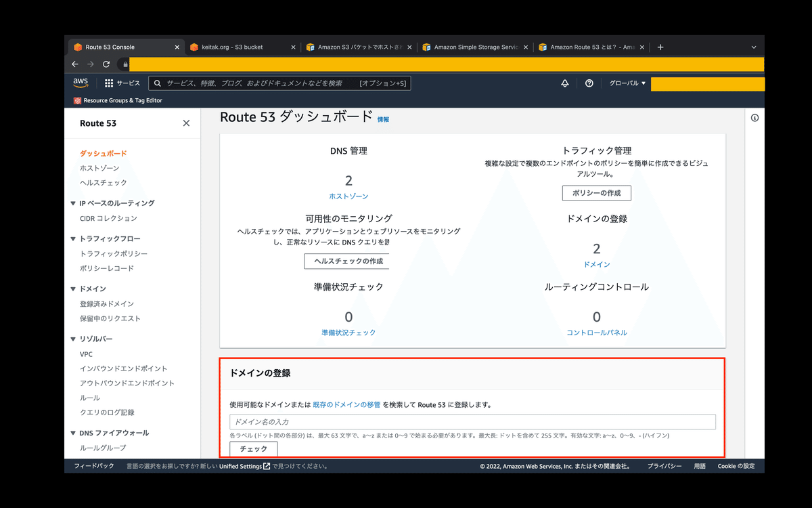Open the info circle icon at right edge
The image size is (812, 508).
pos(754,118)
